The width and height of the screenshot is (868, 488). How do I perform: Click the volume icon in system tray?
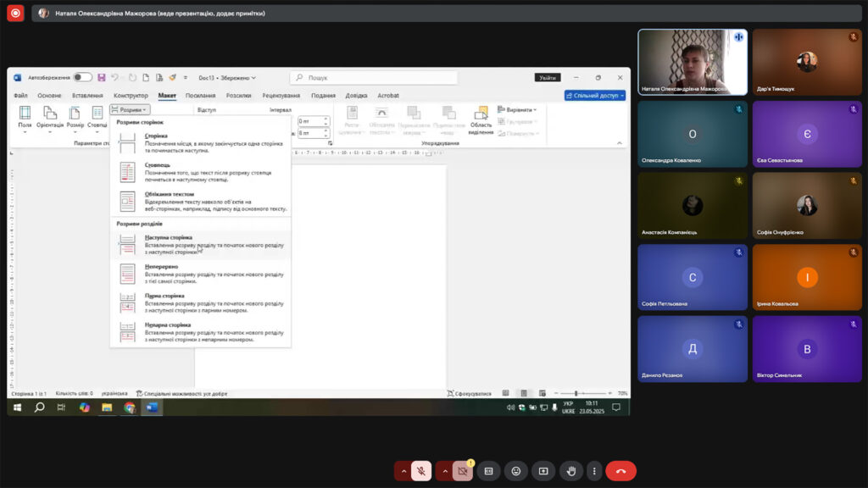[x=510, y=408]
